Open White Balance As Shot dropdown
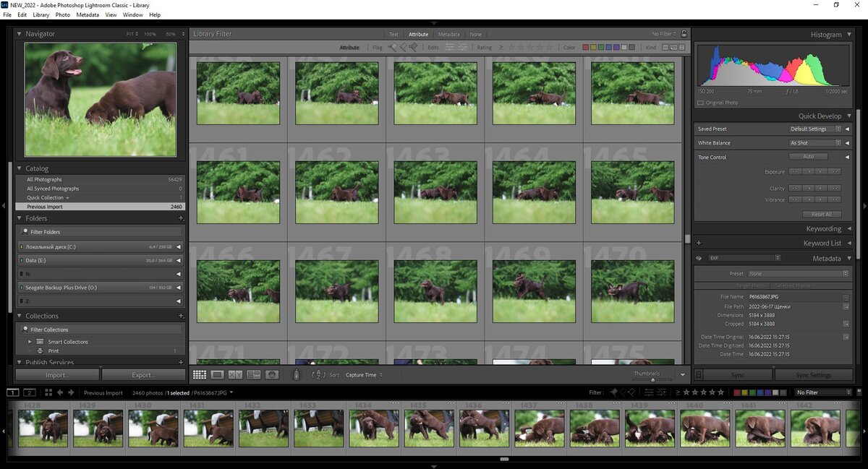This screenshot has height=469, width=868. pyautogui.click(x=815, y=143)
